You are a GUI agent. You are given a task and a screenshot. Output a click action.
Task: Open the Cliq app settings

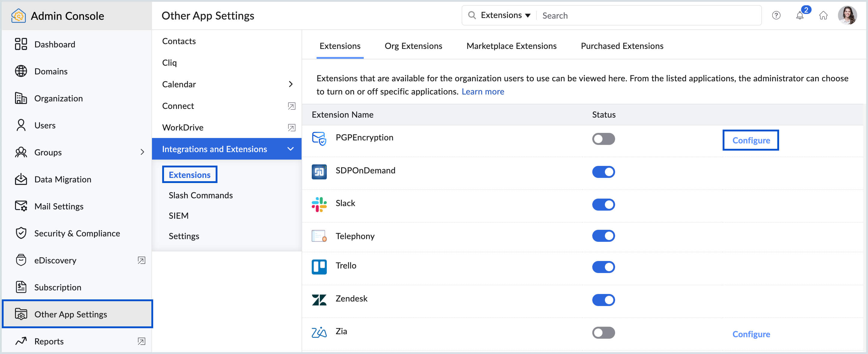pos(169,63)
